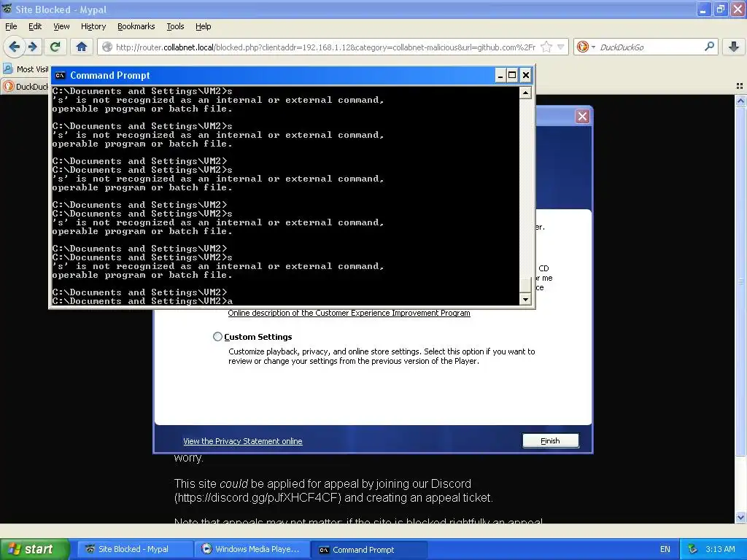Viewport: 747px width, 560px height.
Task: Close the Command Prompt window
Action: pos(525,75)
